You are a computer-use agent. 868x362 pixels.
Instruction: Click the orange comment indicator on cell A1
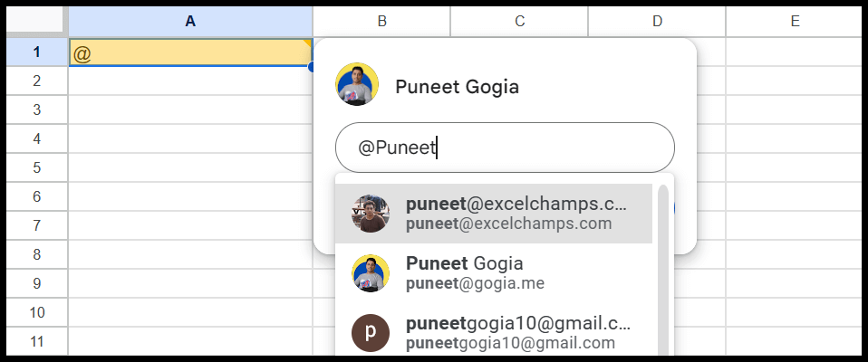point(307,43)
